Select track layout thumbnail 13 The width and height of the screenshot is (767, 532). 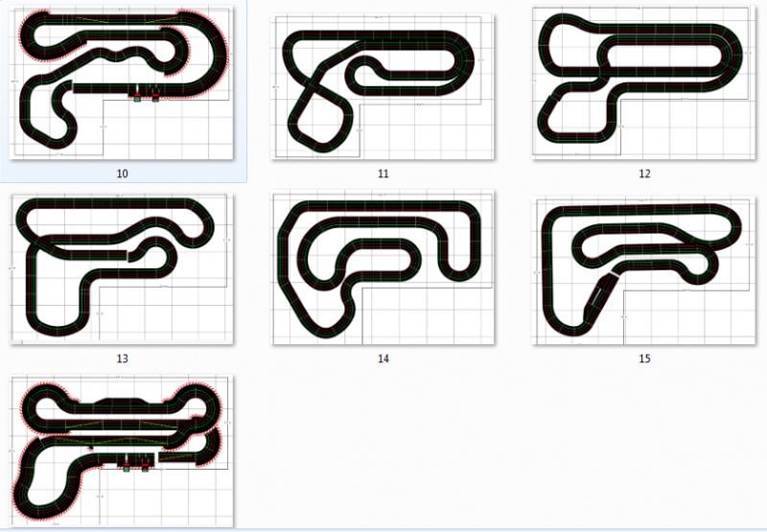pos(122,268)
